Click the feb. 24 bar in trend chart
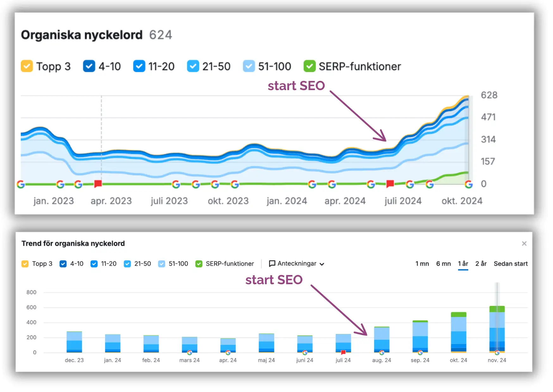Viewport: 553px width, 392px height. tap(151, 344)
